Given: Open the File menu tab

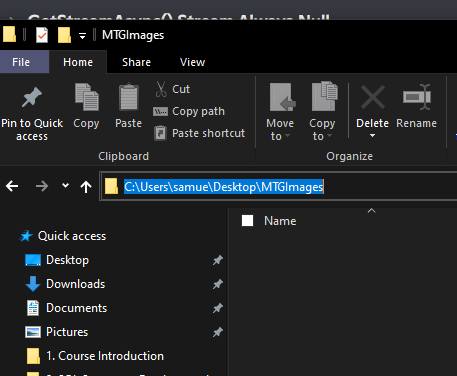Looking at the screenshot, I should point(21,62).
